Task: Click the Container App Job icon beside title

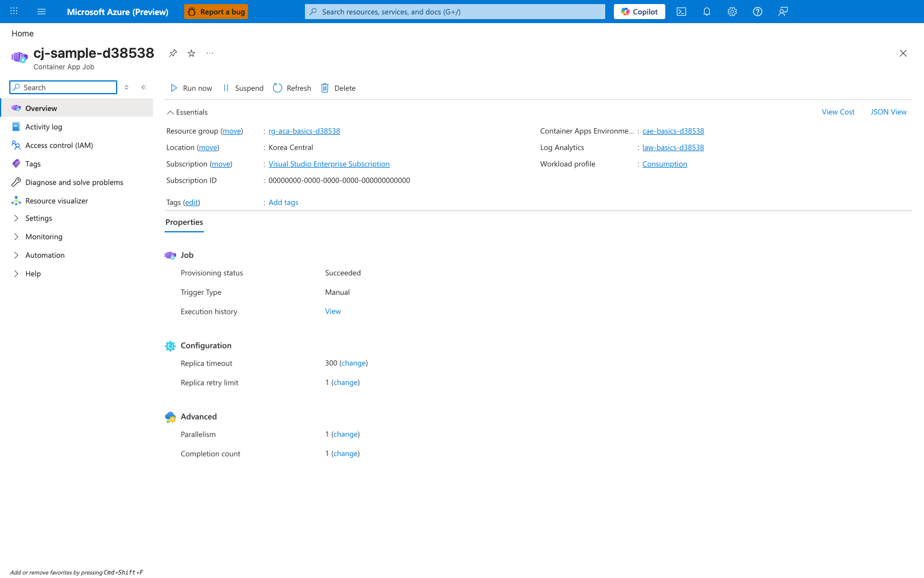Action: tap(20, 57)
